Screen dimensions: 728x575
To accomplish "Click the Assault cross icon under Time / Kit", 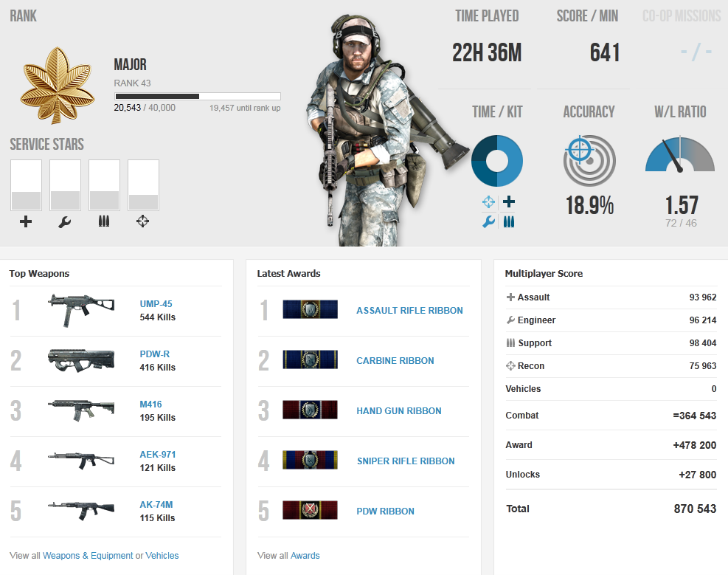I will point(509,202).
